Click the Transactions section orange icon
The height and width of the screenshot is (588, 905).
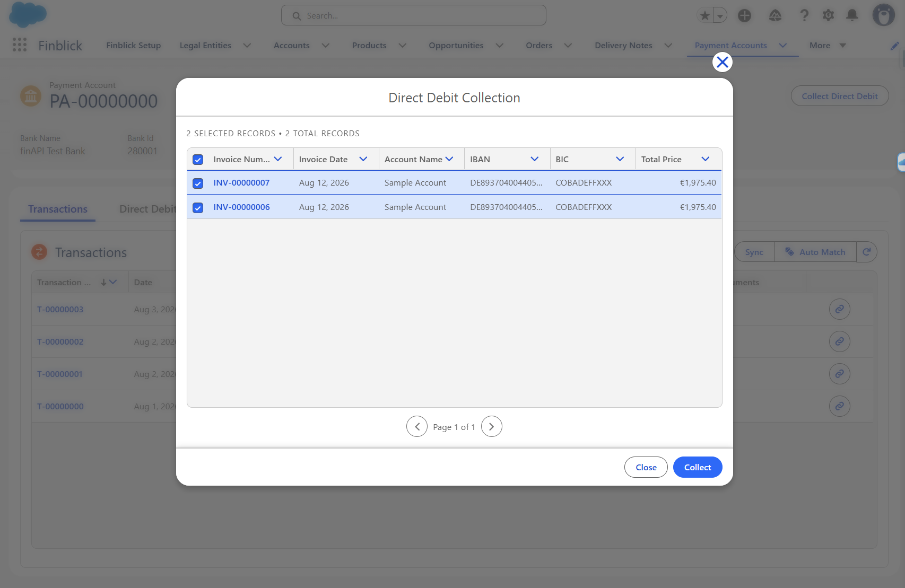tap(39, 252)
